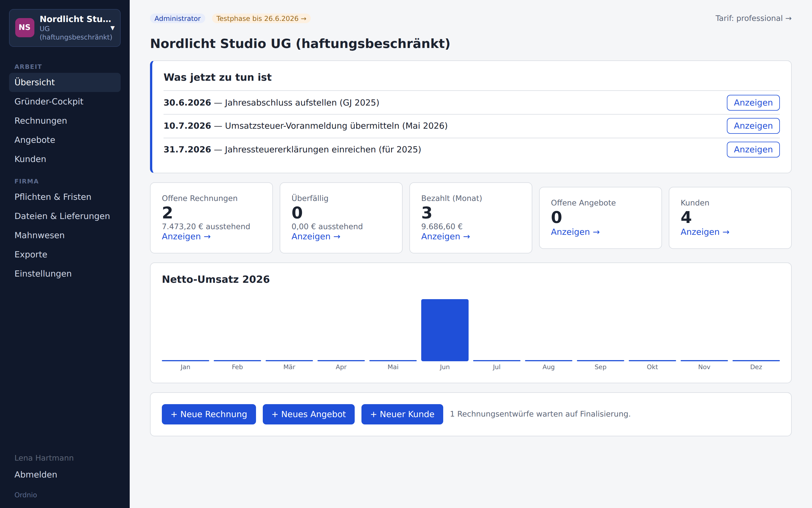
Task: Show the Umsatzsteuer-Voranmeldung task
Action: click(x=753, y=126)
